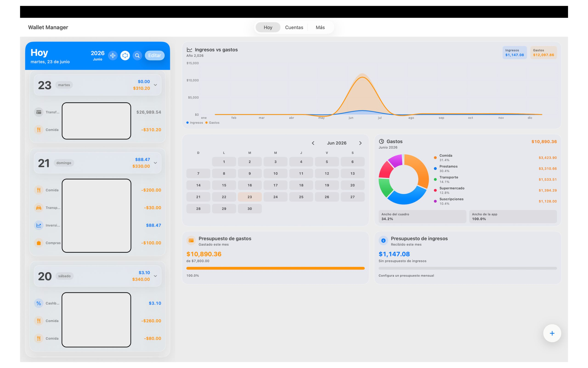Click the chart icon of the Inversi... row
This screenshot has width=588, height=368.
pos(39,225)
